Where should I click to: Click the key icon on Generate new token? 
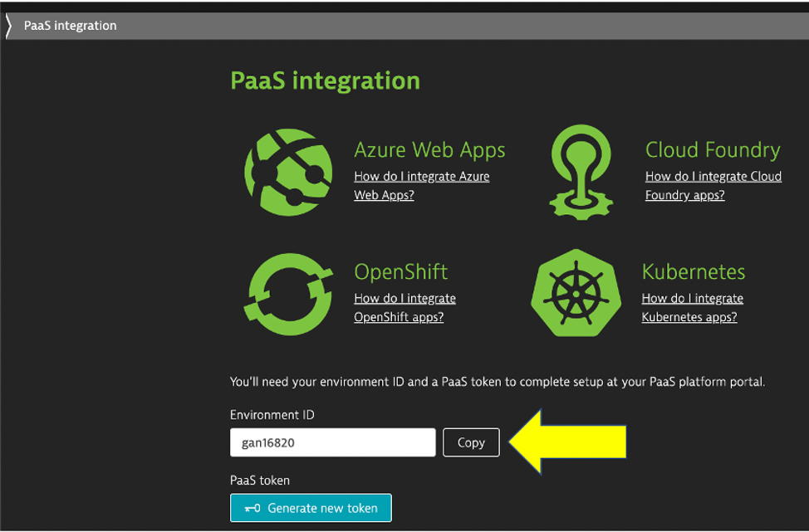tap(253, 508)
